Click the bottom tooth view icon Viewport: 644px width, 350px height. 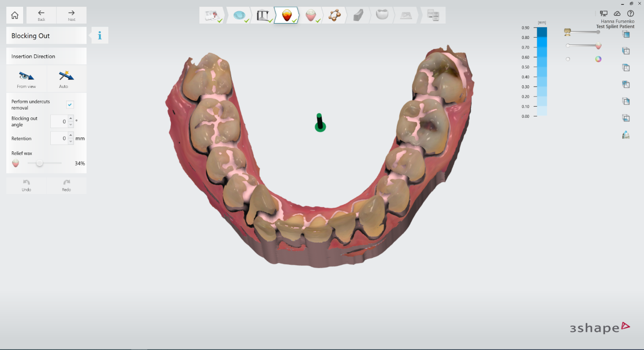626,135
